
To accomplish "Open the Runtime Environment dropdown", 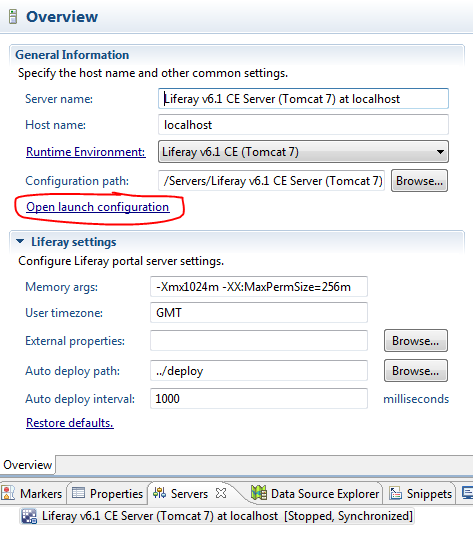I will (303, 152).
